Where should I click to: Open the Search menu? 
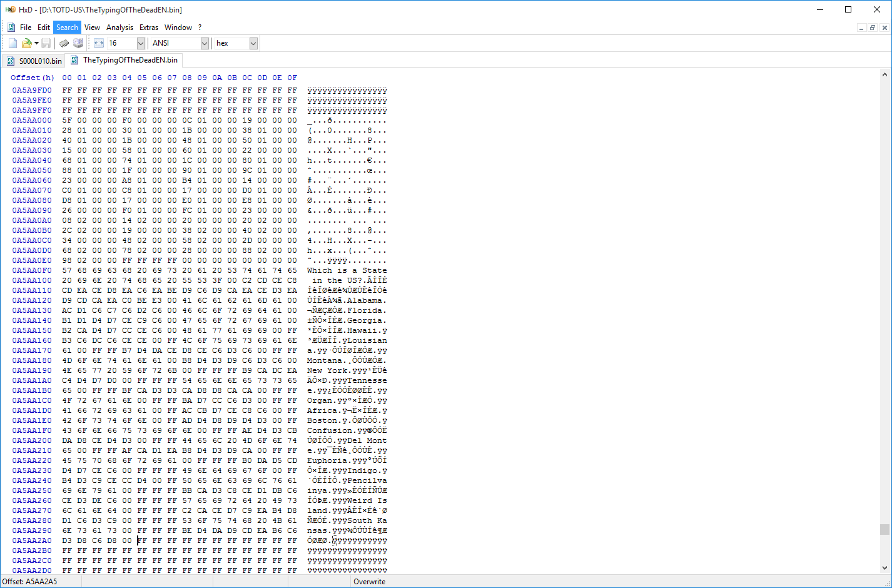click(x=67, y=28)
